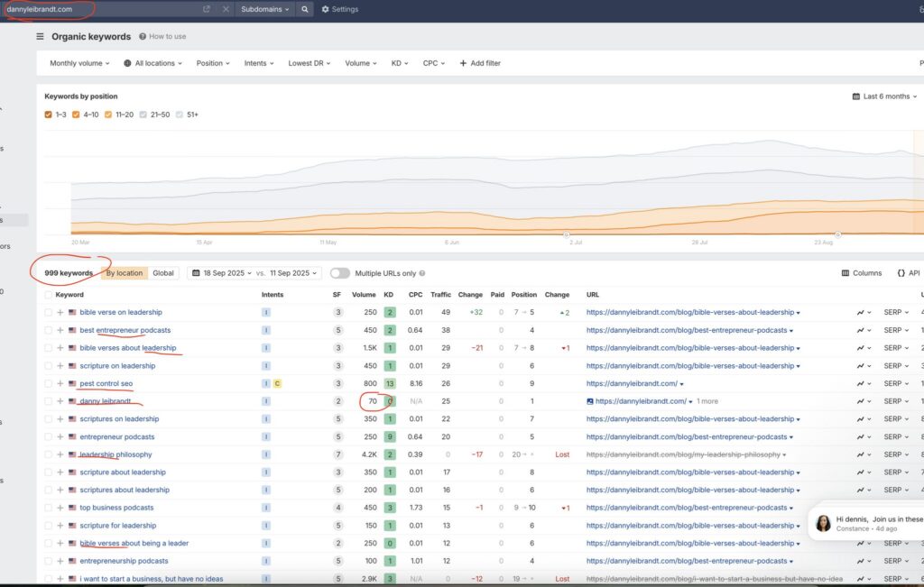Open the hamburger menu beside Organic keywords

(x=40, y=37)
